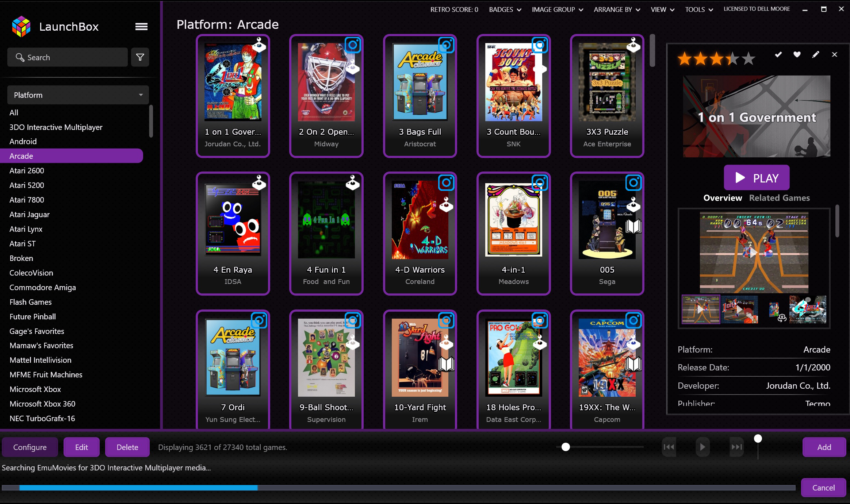Click the manual book badge on 10-Yard Fight
Image resolution: width=850 pixels, height=504 pixels.
pyautogui.click(x=446, y=364)
